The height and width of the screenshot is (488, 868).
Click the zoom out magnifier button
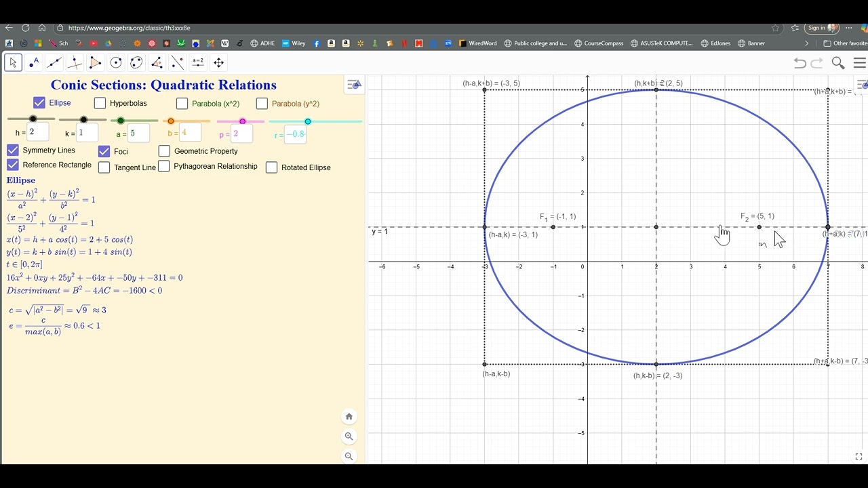(x=349, y=456)
